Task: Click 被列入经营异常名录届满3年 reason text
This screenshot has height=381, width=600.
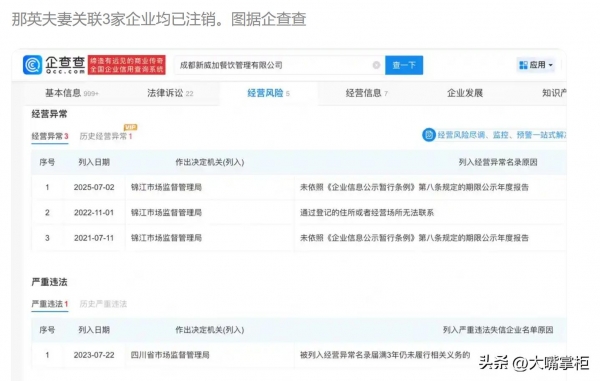Action: (385, 355)
